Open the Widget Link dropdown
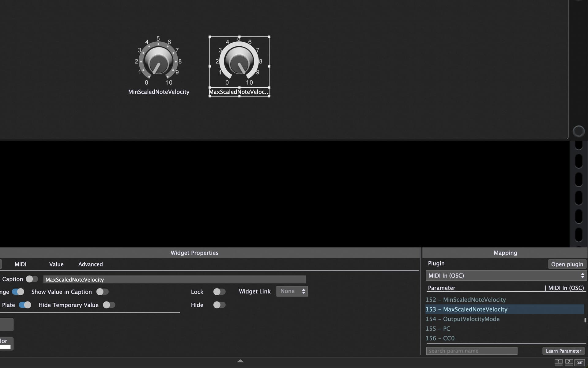This screenshot has width=588, height=368. 292,291
